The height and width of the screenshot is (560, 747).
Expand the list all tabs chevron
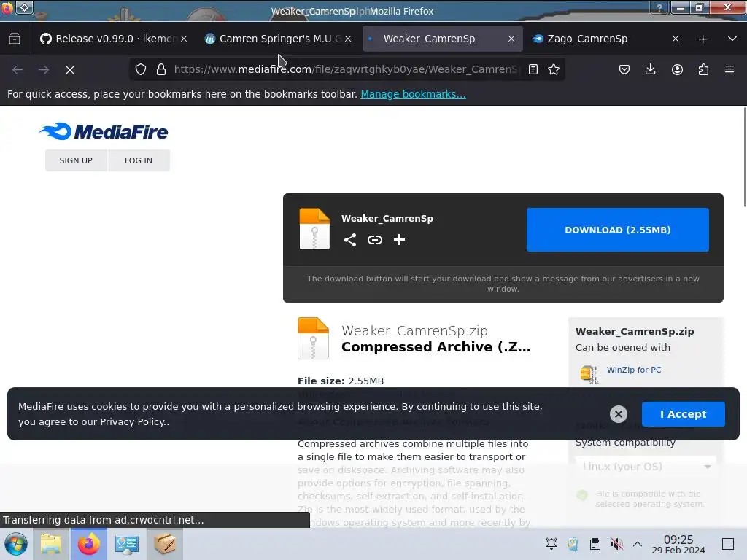point(732,39)
